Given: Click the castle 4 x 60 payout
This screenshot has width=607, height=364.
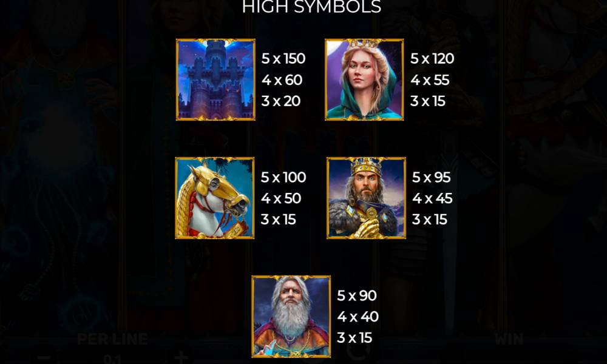Looking at the screenshot, I should coord(282,80).
